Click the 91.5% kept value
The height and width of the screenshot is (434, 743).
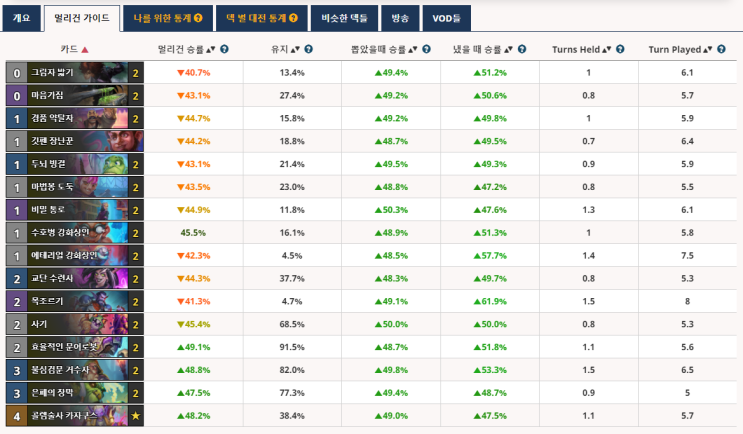tap(292, 347)
